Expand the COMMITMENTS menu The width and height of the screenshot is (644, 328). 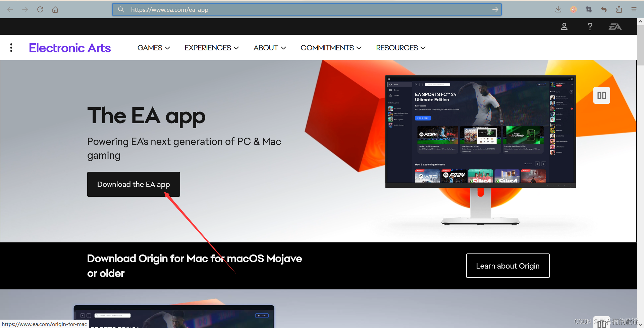[331, 48]
